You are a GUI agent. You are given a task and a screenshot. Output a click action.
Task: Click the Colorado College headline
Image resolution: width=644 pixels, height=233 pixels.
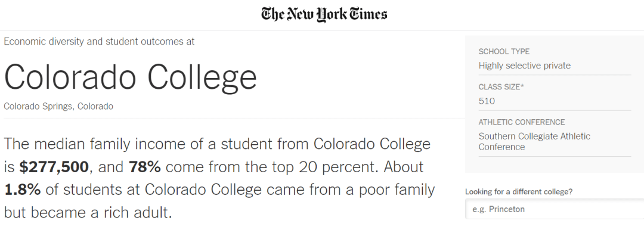[130, 77]
